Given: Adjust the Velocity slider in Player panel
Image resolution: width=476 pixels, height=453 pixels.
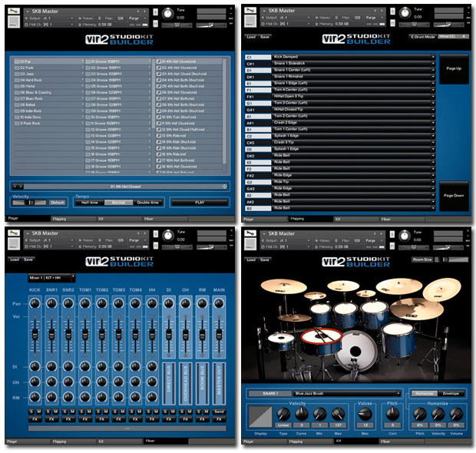Looking at the screenshot, I should pyautogui.click(x=29, y=203).
